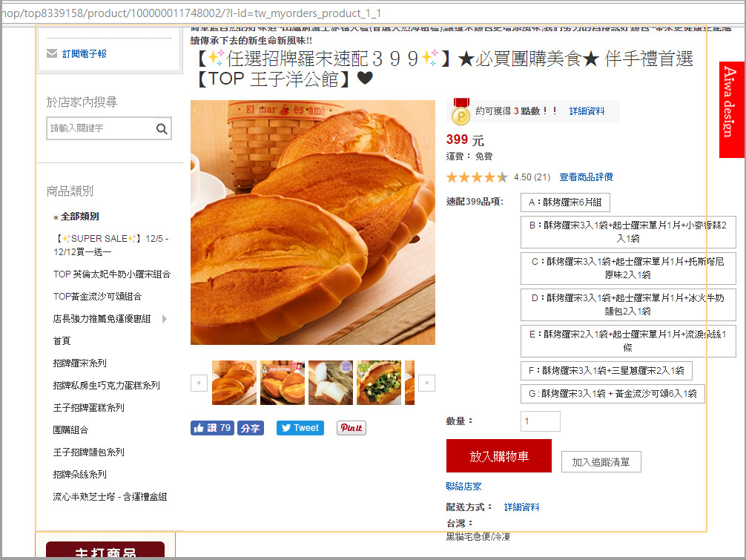
Task: Click 加入追蹤清單 wishlist button
Action: pyautogui.click(x=601, y=462)
